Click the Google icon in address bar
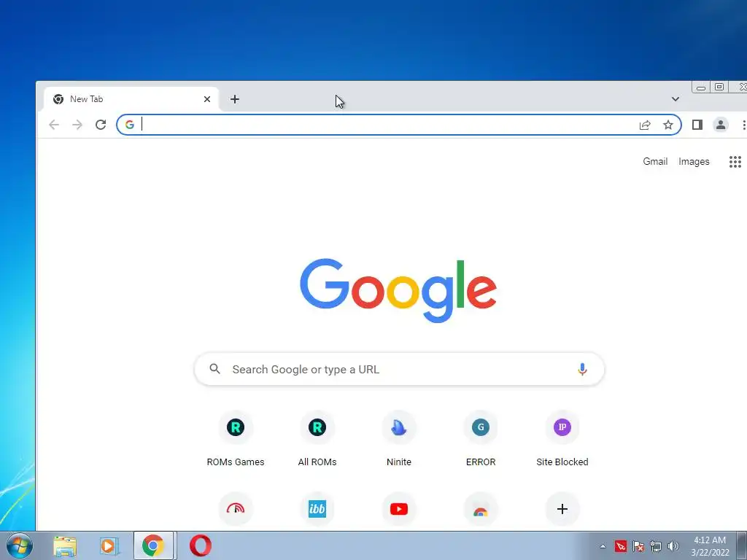Viewport: 747px width, 560px height. (x=130, y=125)
